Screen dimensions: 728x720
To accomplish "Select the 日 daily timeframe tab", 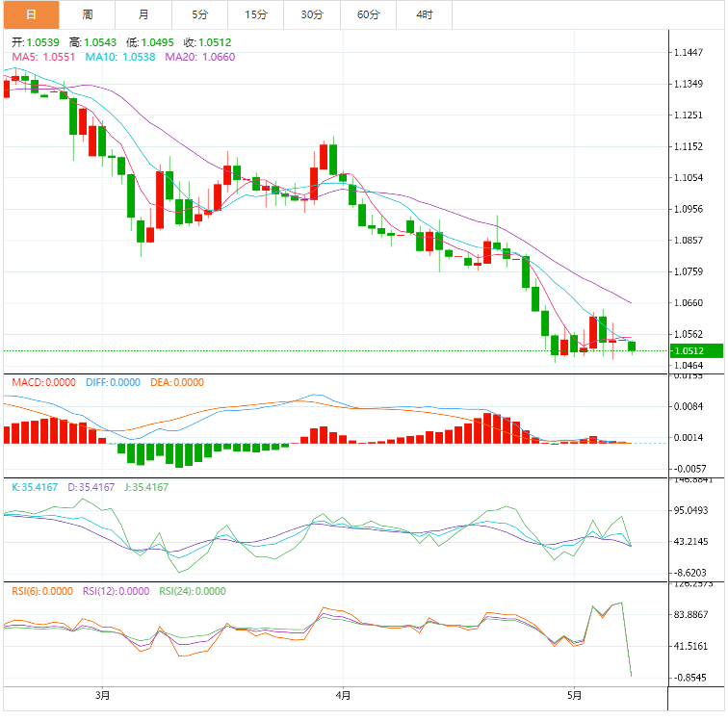I will click(x=32, y=14).
